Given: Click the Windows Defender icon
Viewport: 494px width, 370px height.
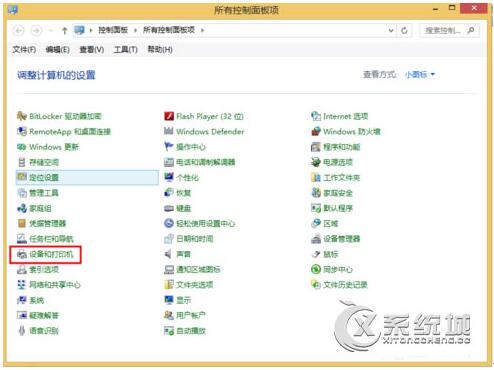Looking at the screenshot, I should click(169, 131).
